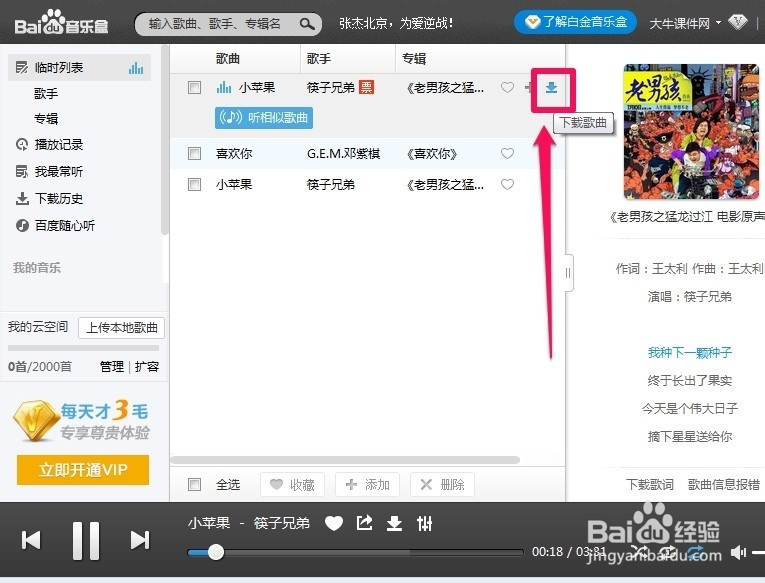Like the playing song in player bar
This screenshot has width=765, height=583.
(334, 523)
